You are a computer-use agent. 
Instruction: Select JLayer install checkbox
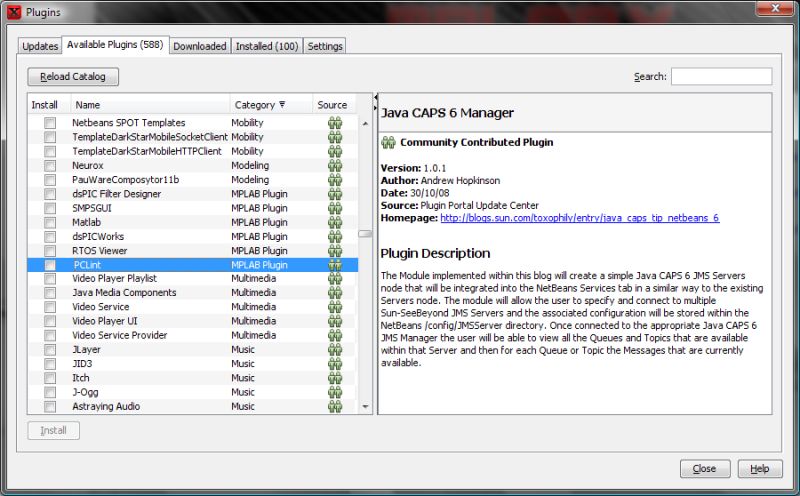coord(50,350)
